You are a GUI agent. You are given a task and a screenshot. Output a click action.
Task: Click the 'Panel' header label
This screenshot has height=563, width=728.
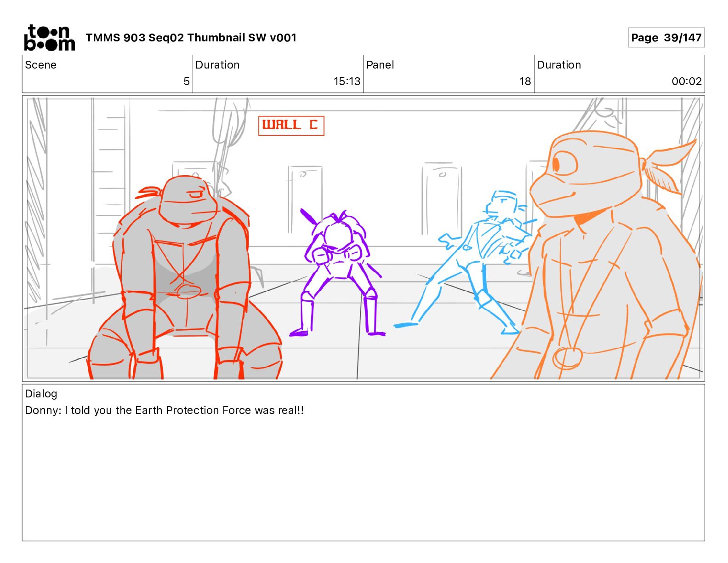click(380, 65)
